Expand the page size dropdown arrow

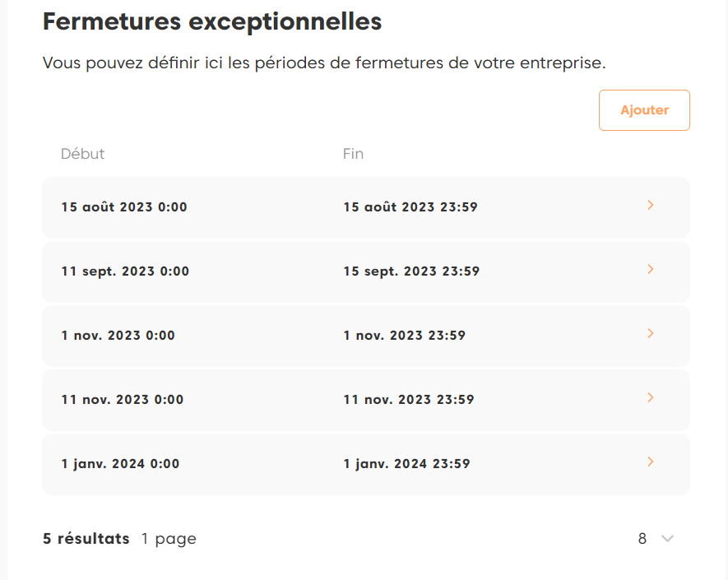tap(667, 539)
